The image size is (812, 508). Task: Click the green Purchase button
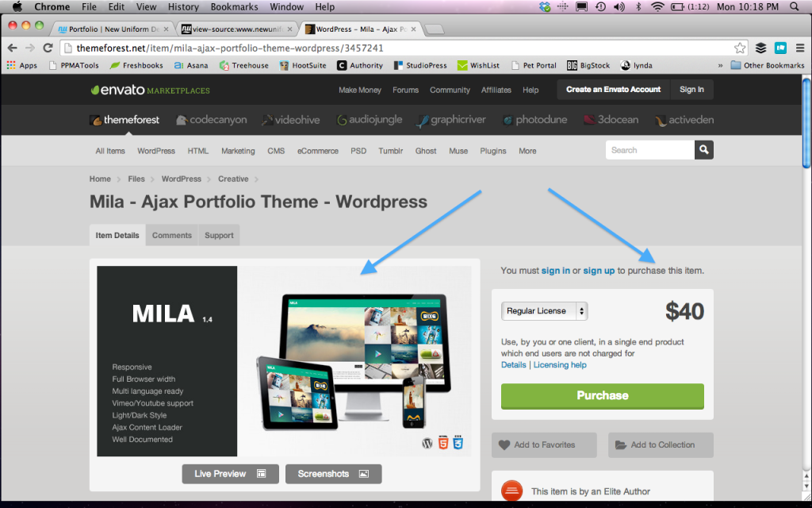coord(603,396)
